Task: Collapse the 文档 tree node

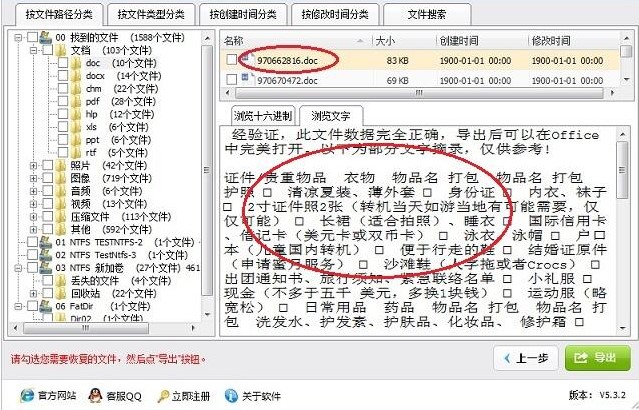Action: [33, 51]
